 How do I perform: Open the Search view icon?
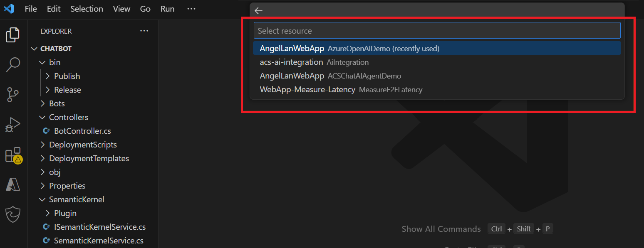tap(12, 65)
